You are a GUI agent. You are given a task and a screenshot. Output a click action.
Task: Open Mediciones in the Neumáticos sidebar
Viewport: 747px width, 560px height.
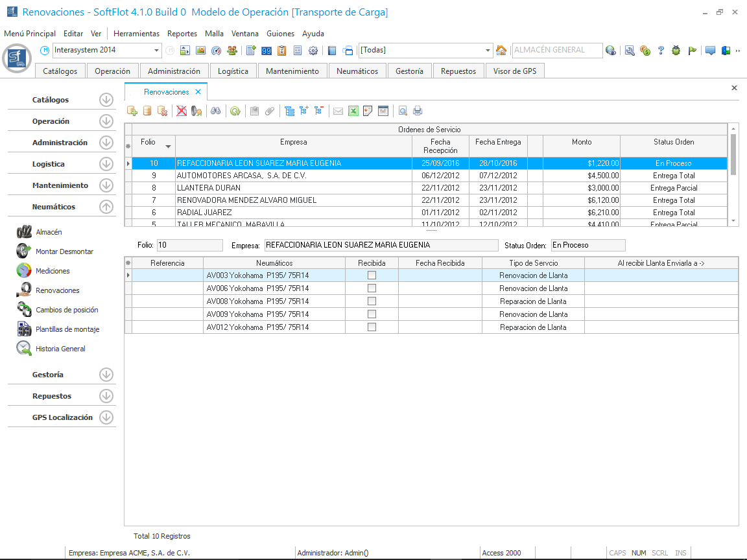click(x=53, y=271)
